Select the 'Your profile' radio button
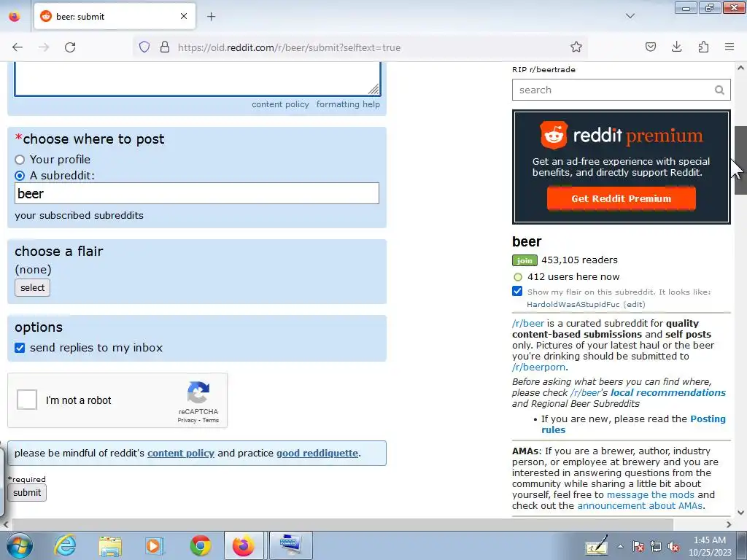The width and height of the screenshot is (747, 560). (20, 160)
